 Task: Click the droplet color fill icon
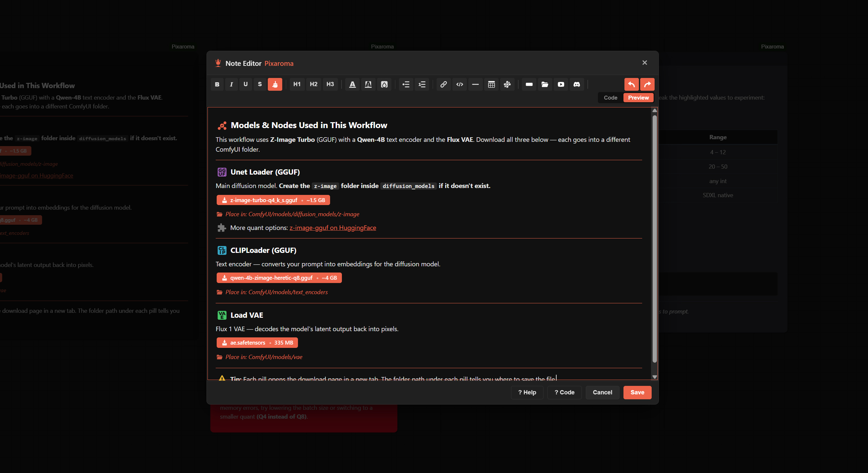pos(384,84)
